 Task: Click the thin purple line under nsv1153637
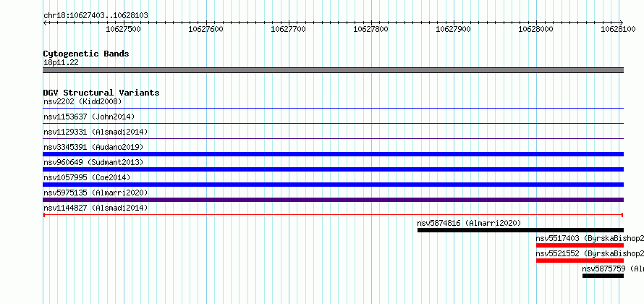tap(334, 123)
